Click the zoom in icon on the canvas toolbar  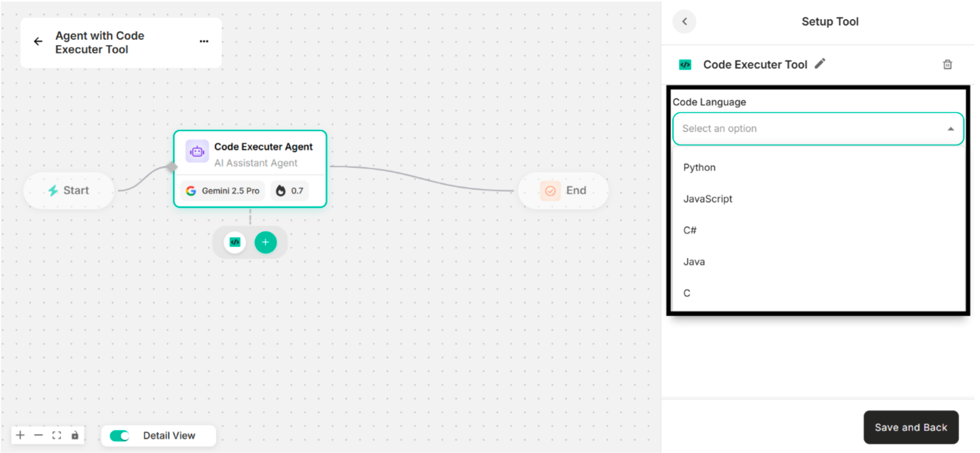(x=20, y=435)
